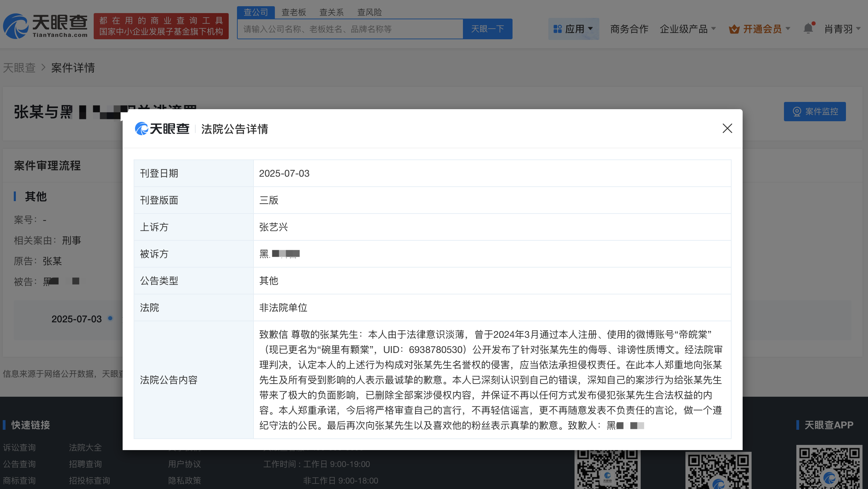Switch to the 查风险 search tab
The image size is (868, 489).
tap(369, 12)
